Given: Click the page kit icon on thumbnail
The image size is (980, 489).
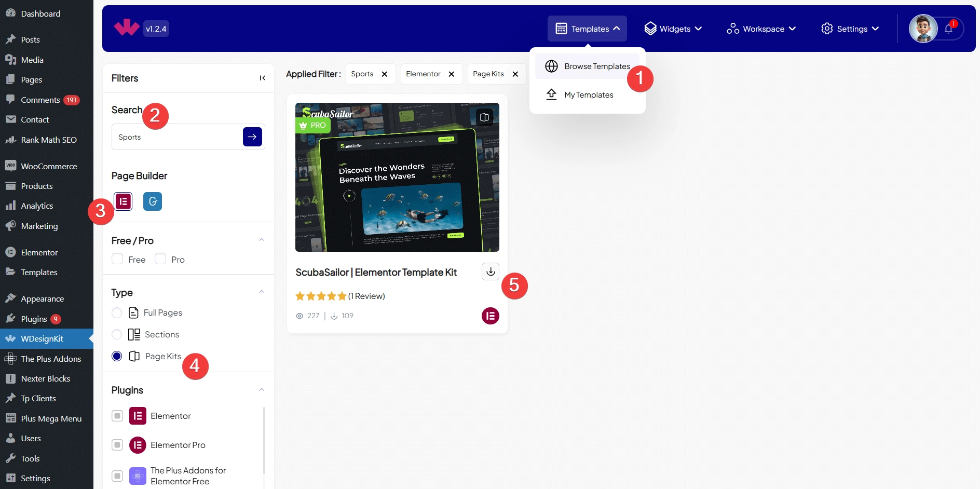Looking at the screenshot, I should pos(484,117).
